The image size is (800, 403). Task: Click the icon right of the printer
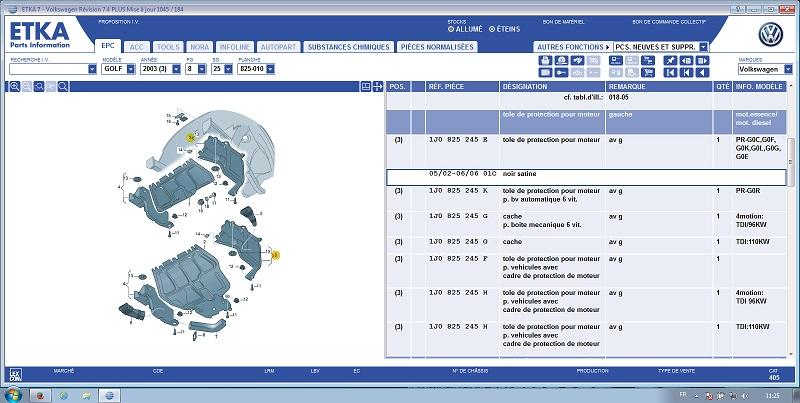tap(562, 60)
